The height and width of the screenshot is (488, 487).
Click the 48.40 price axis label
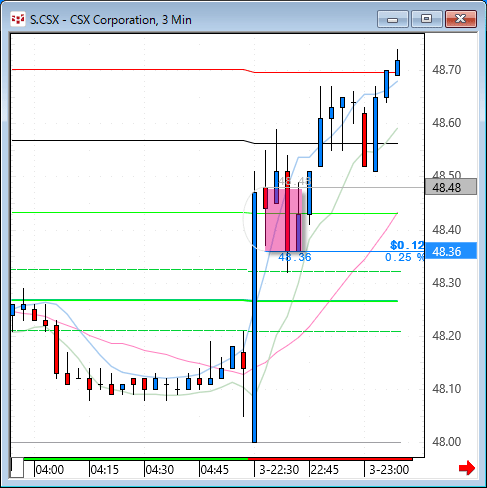coord(447,229)
